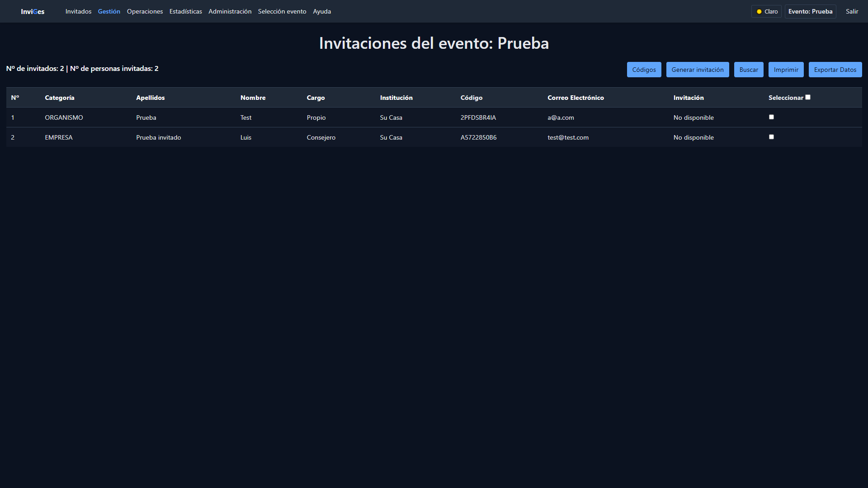Open the Invitados menu
Image resolution: width=868 pixels, height=488 pixels.
(78, 12)
